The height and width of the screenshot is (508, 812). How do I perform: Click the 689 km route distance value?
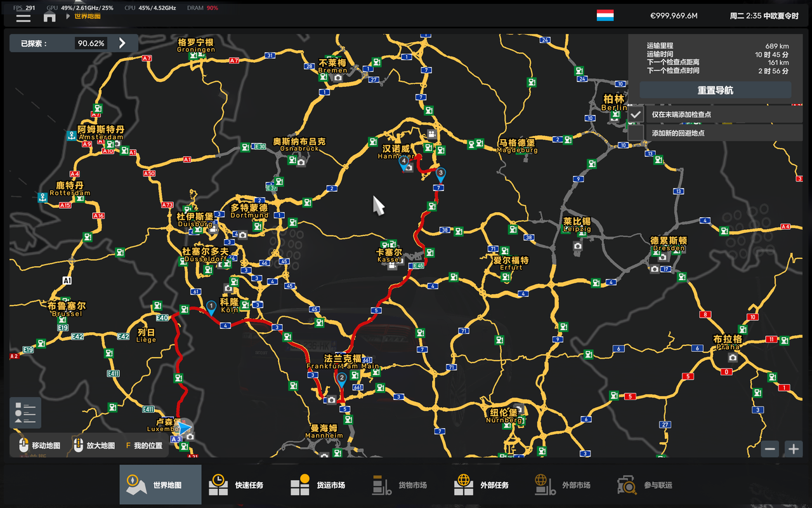pyautogui.click(x=777, y=46)
